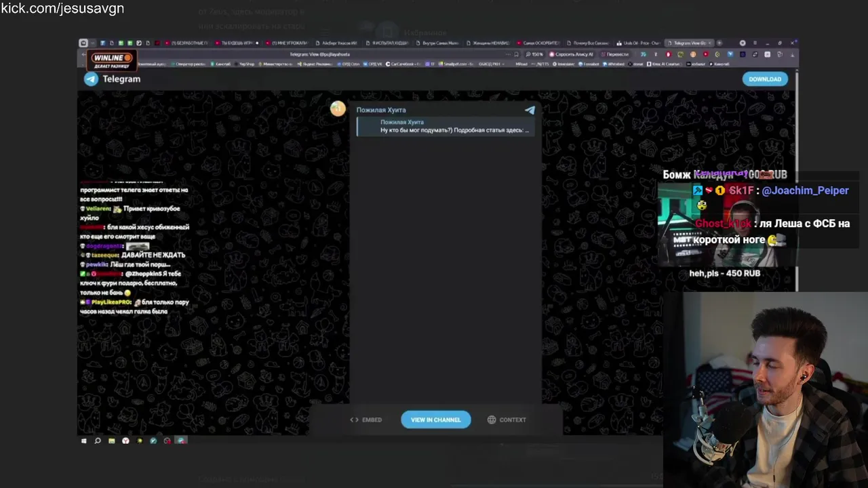Open the 'CarCareKiosk' bookmark
The image size is (868, 488).
click(x=404, y=64)
